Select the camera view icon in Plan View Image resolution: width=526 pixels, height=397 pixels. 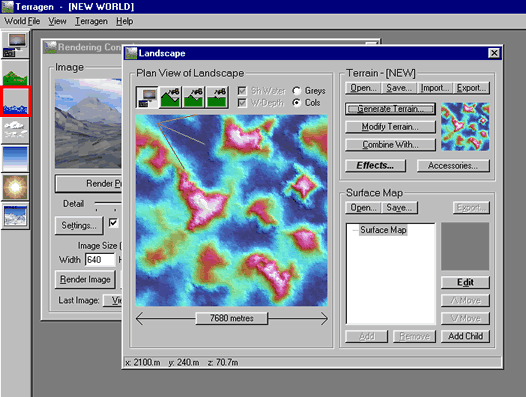tap(147, 97)
